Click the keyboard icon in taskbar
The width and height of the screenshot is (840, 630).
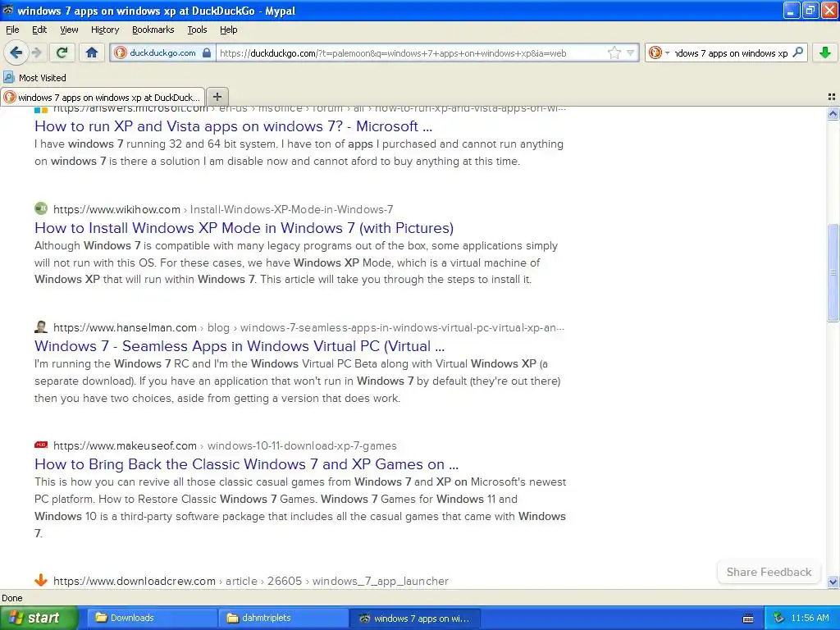[x=748, y=619]
